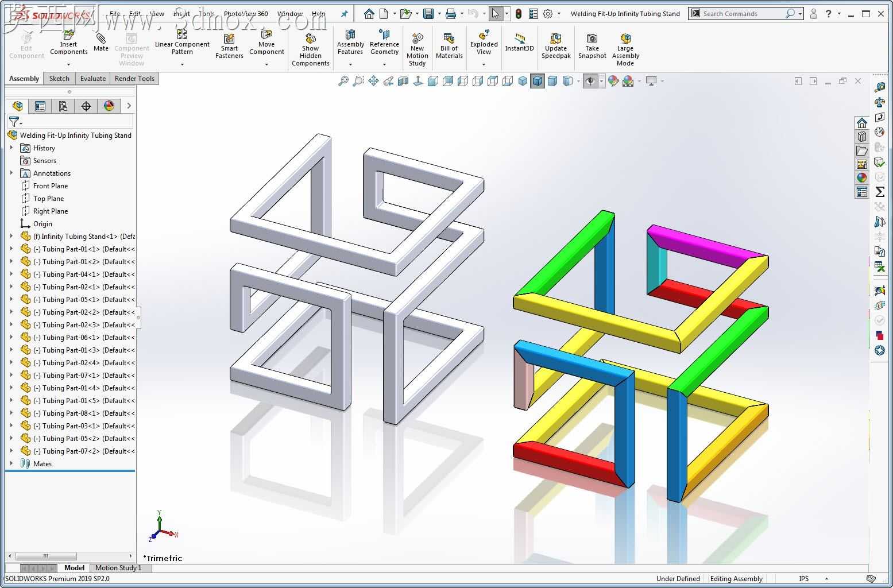Click the Zoom to Area icon
The image size is (893, 588).
358,81
